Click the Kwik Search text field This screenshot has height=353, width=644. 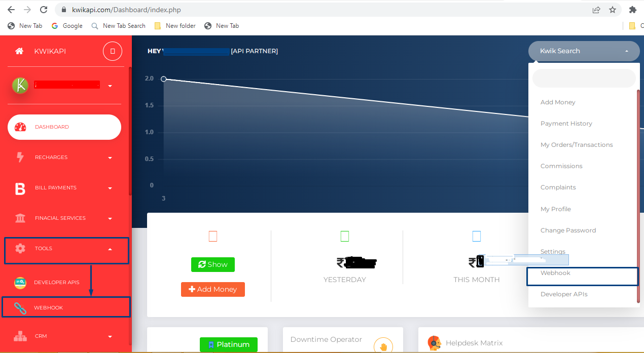pyautogui.click(x=584, y=79)
